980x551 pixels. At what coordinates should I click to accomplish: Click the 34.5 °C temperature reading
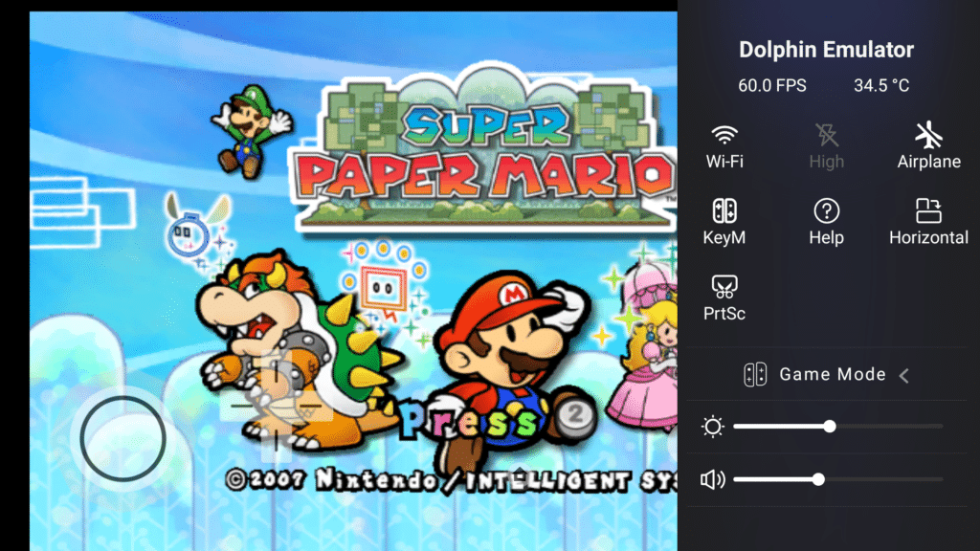[x=881, y=86]
